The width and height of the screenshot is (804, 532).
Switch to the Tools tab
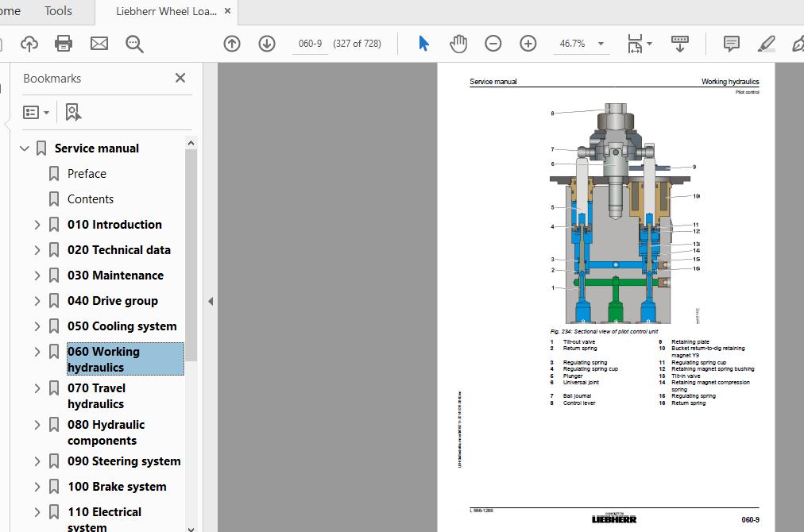(x=57, y=11)
